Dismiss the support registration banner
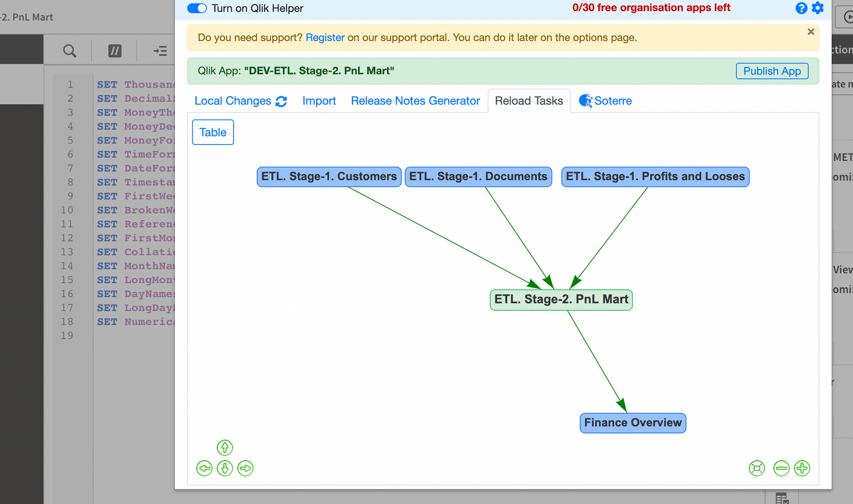 point(811,32)
